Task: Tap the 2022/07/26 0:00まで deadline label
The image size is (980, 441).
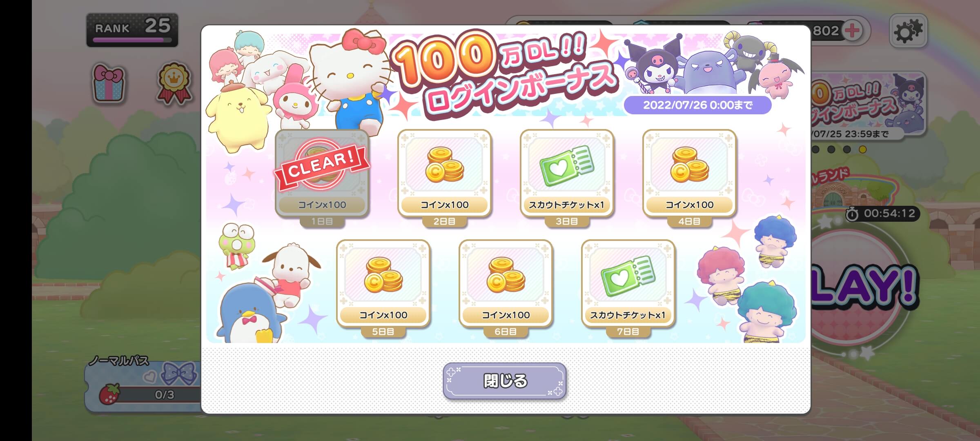Action: tap(697, 105)
